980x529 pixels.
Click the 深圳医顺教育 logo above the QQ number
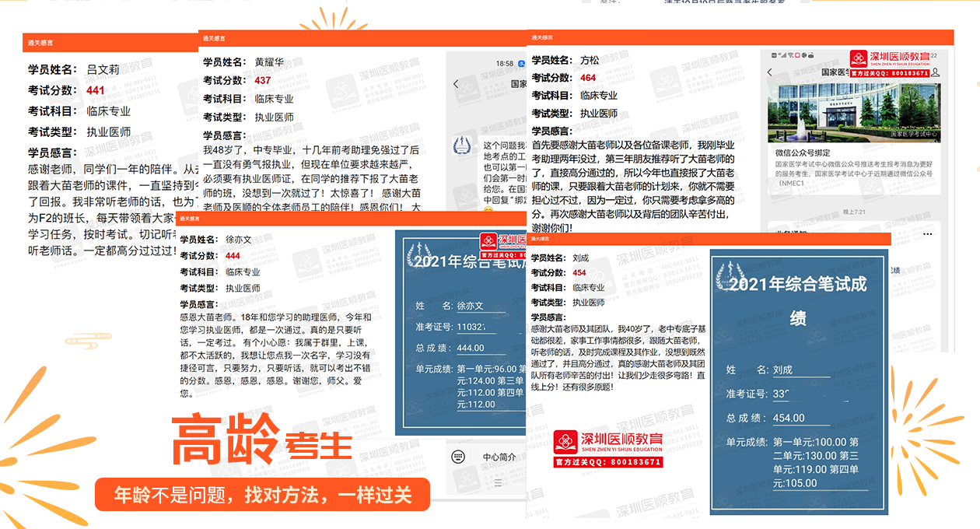[x=607, y=441]
